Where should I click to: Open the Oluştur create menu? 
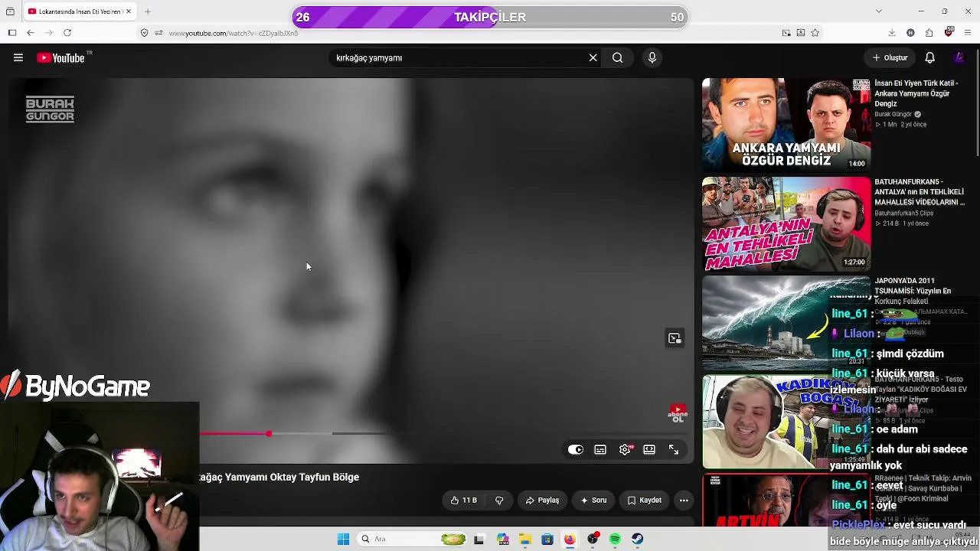point(890,57)
